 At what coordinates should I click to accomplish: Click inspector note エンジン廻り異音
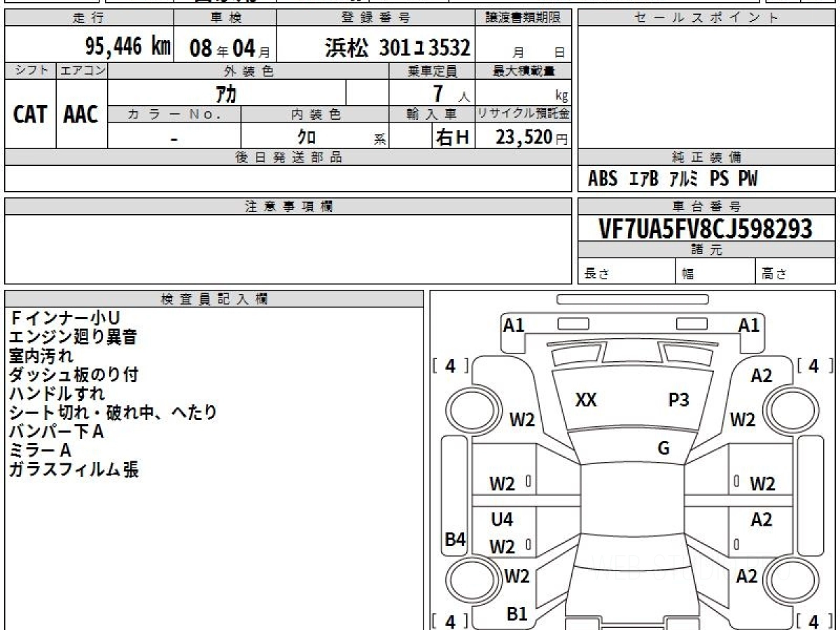tap(73, 337)
